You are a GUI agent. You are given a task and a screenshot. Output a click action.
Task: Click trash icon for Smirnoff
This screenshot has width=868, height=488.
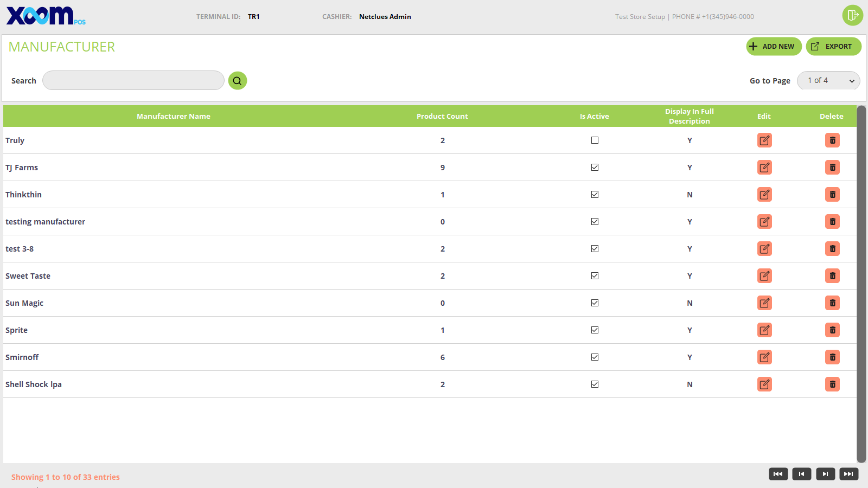point(832,357)
